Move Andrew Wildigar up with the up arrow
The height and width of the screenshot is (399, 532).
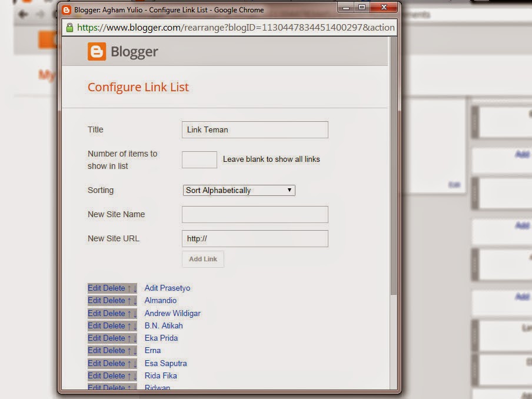(x=129, y=314)
